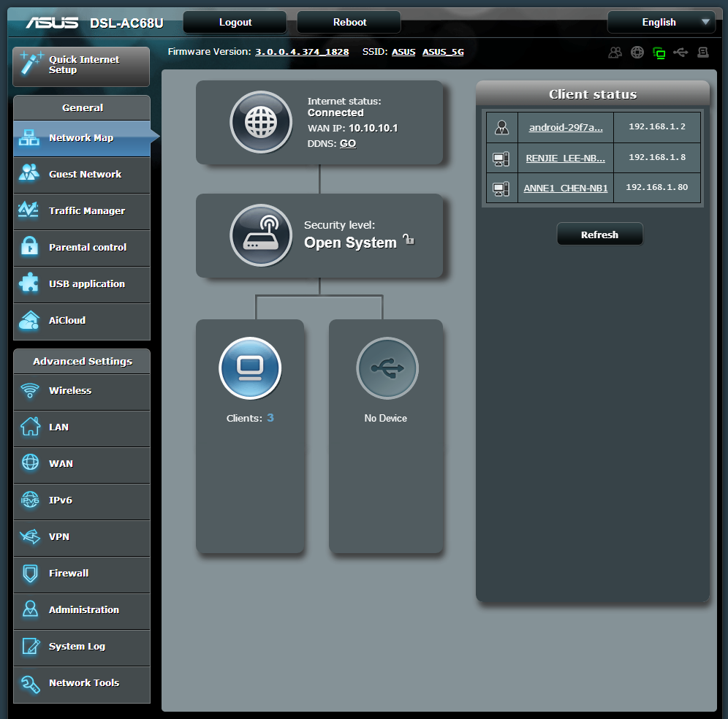Open RENJIE_LEE-NB... client link
The height and width of the screenshot is (719, 728).
[566, 158]
